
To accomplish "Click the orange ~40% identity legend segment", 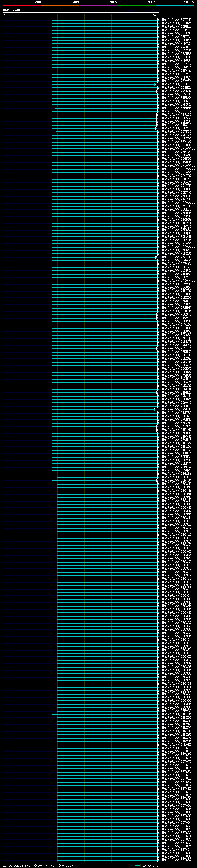I will click(60, 6).
